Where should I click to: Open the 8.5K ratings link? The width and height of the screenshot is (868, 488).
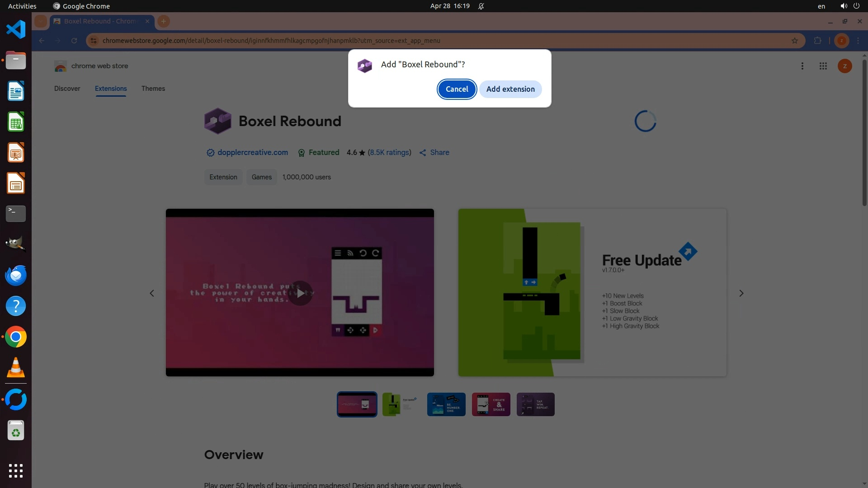click(x=390, y=153)
